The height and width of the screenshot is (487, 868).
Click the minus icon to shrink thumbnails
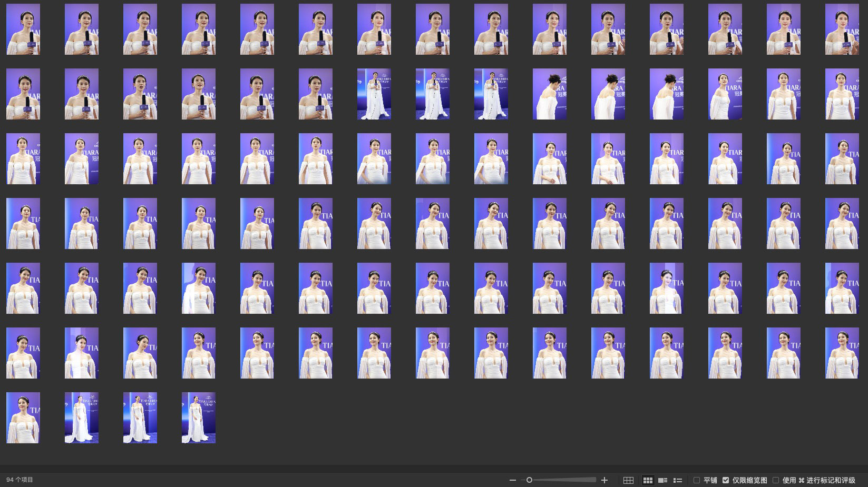[x=513, y=480]
